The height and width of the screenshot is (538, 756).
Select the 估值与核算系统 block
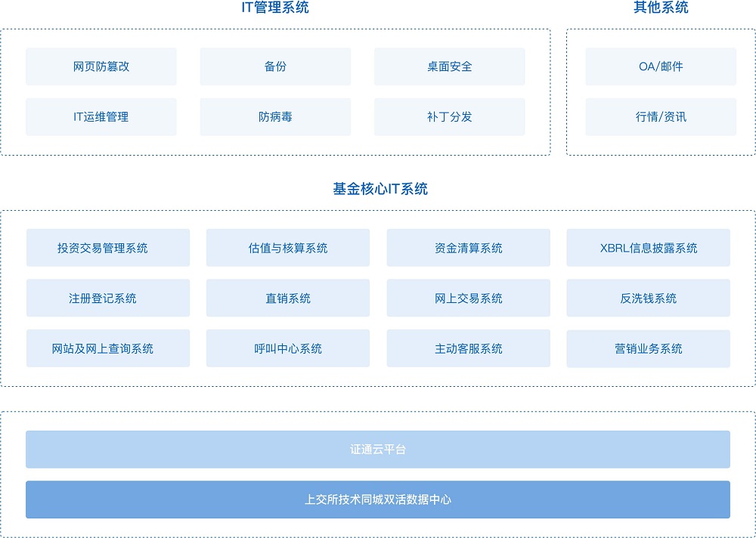(288, 248)
